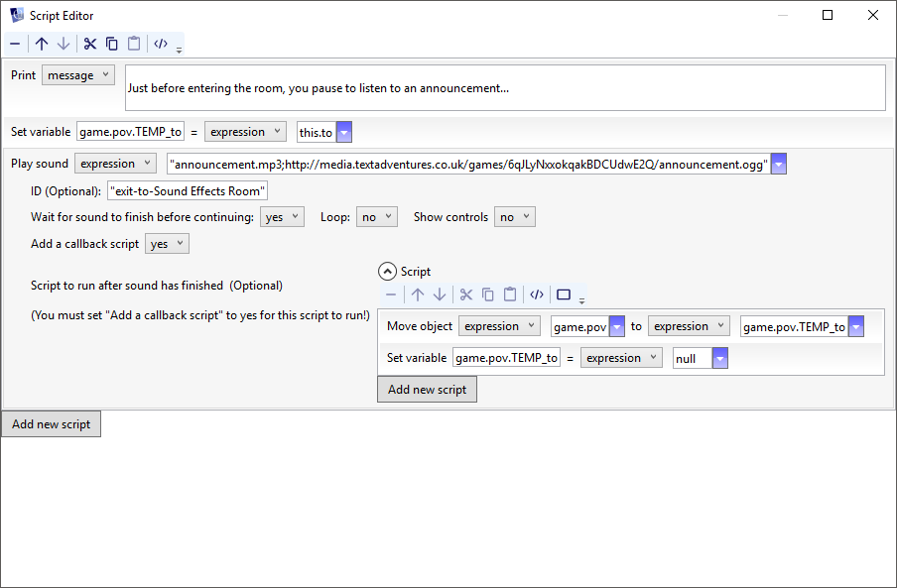Open null value helper dropdown

tap(720, 358)
